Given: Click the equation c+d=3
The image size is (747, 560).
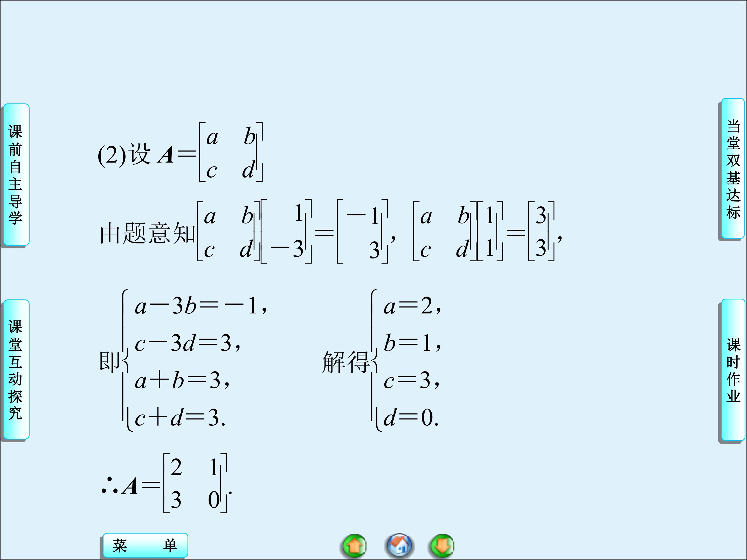Looking at the screenshot, I should [x=180, y=418].
